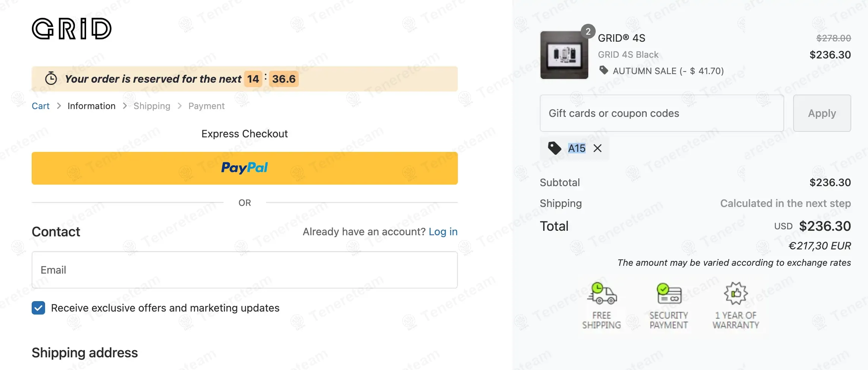Click the Security Payment card icon
The height and width of the screenshot is (370, 868).
669,294
